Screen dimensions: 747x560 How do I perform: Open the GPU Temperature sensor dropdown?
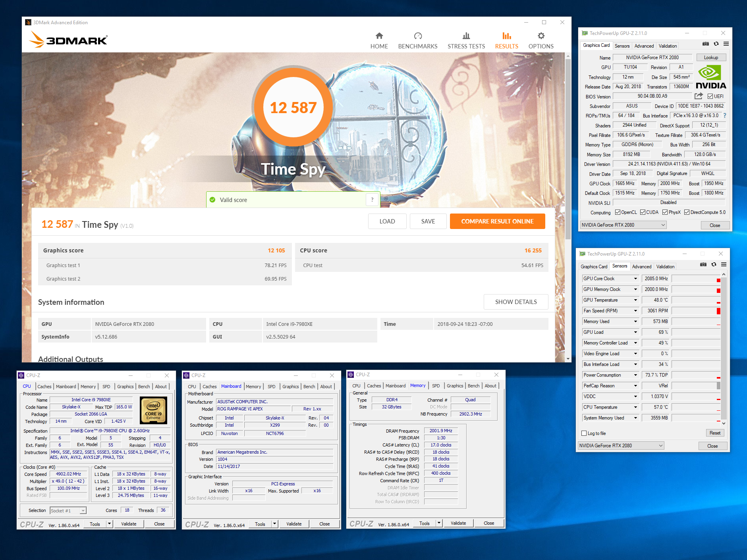pyautogui.click(x=635, y=300)
